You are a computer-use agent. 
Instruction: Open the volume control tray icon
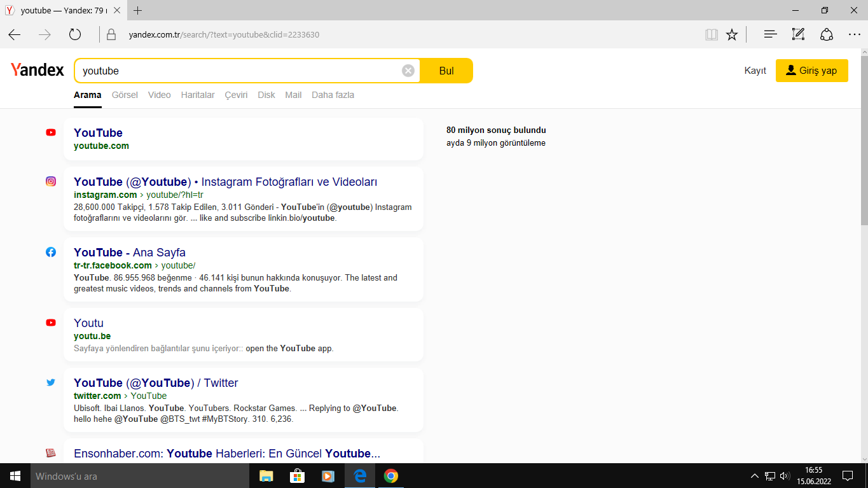pos(785,476)
